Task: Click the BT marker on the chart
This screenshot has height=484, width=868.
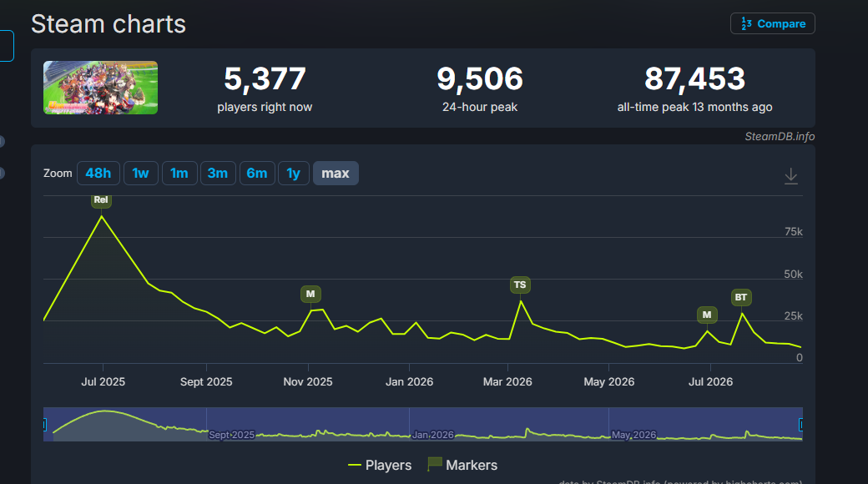Action: coord(741,298)
